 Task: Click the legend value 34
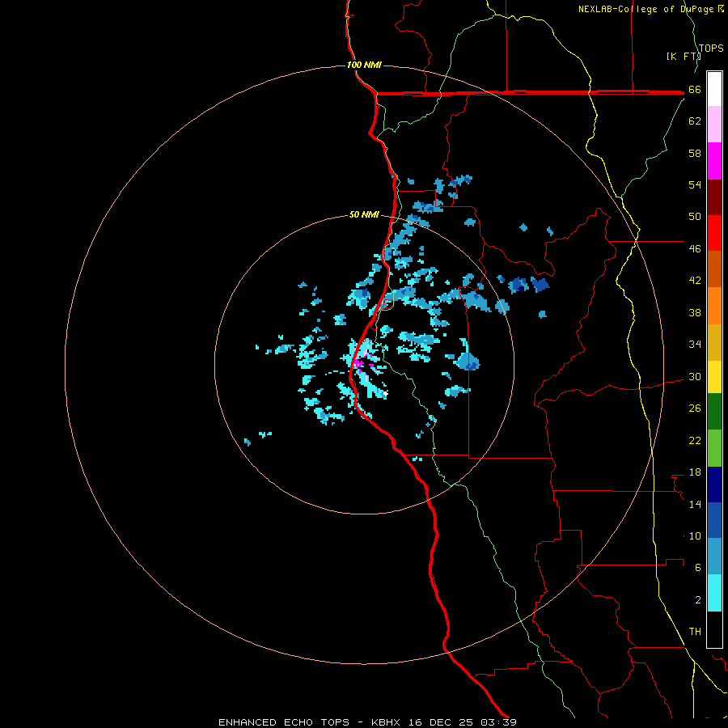[x=695, y=345]
